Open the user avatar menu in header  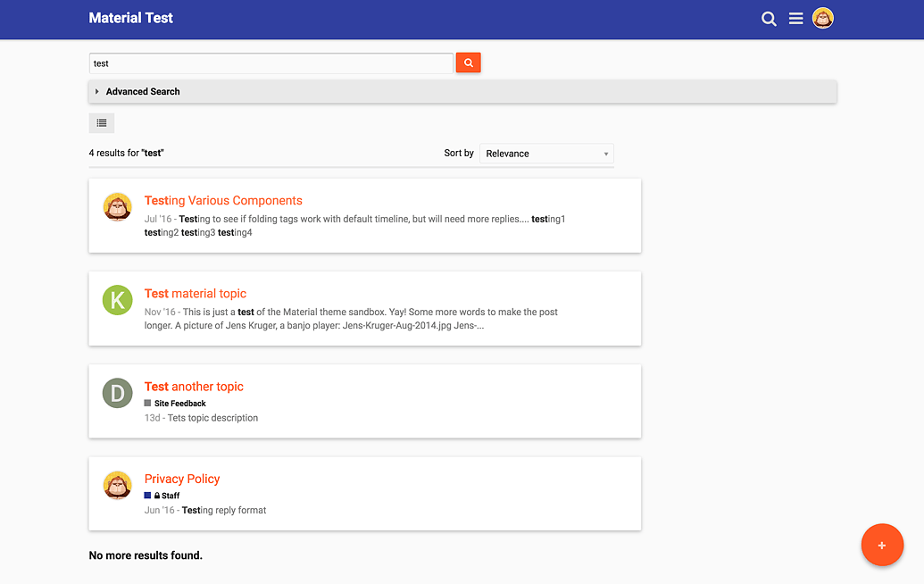coord(822,19)
